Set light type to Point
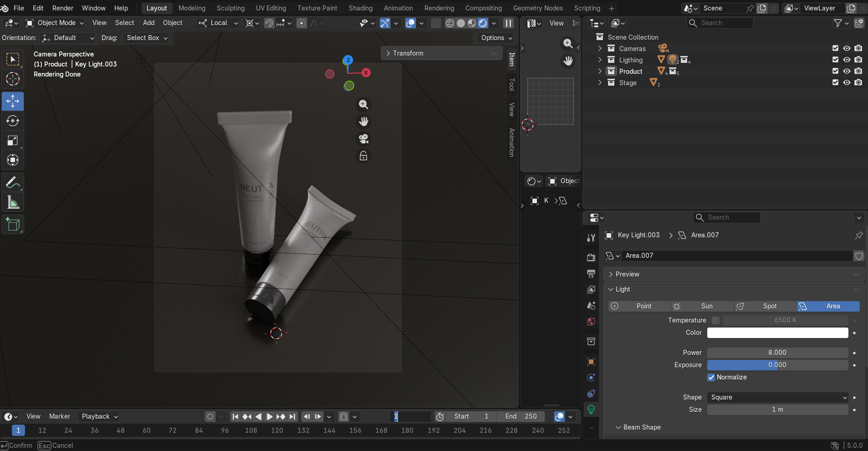The width and height of the screenshot is (868, 451). (639, 306)
